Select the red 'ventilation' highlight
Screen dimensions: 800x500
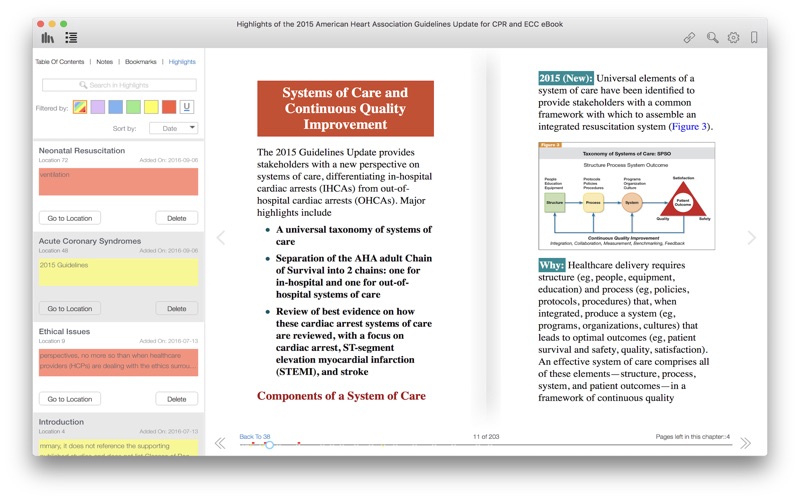click(118, 182)
